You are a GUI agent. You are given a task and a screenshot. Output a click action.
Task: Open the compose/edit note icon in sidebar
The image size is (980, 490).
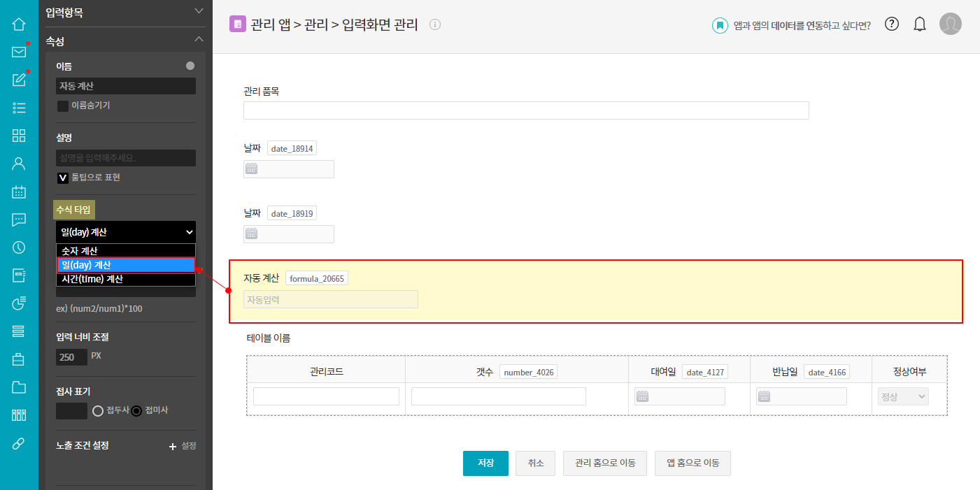pos(19,80)
